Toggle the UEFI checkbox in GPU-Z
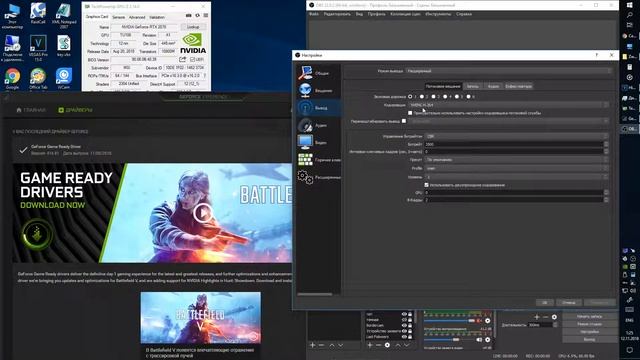 coord(193,60)
